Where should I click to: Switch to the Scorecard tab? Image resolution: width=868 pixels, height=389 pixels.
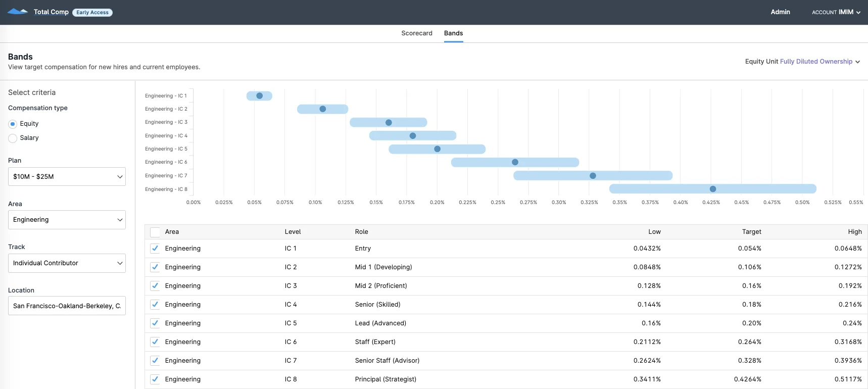pyautogui.click(x=417, y=33)
